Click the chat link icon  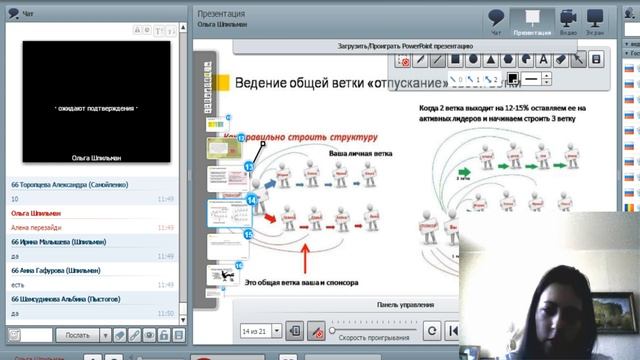tap(135, 335)
